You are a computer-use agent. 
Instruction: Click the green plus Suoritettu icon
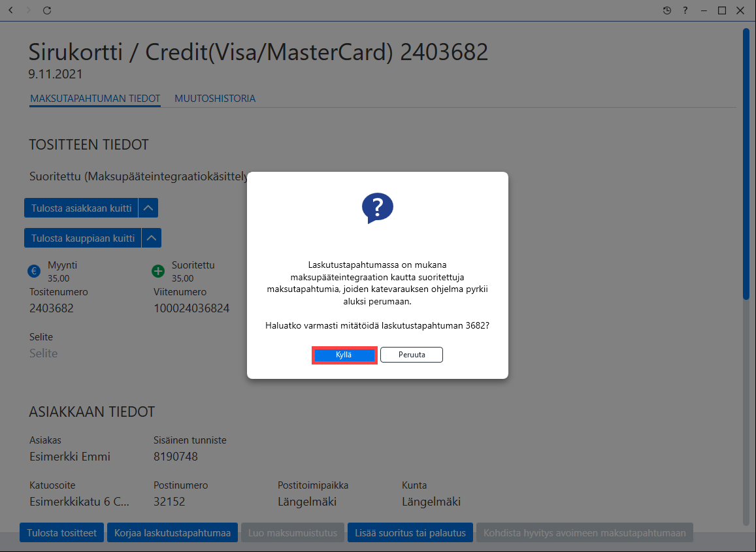158,271
